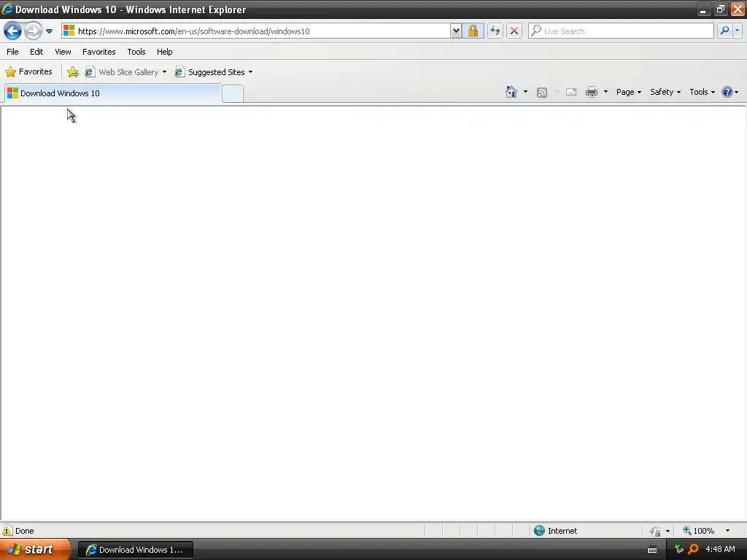This screenshot has height=560, width=747.
Task: Open the Edit menu
Action: (36, 52)
